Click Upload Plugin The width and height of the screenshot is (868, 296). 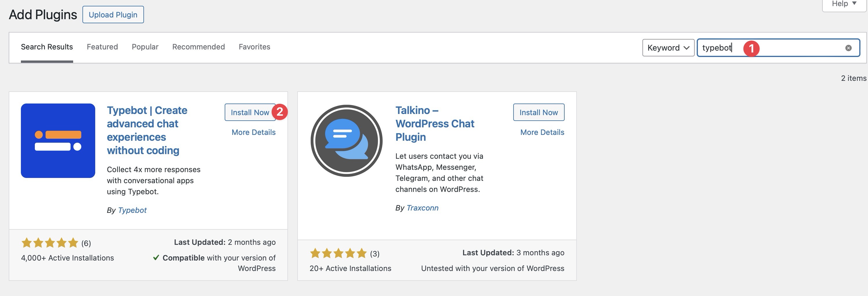pos(113,15)
